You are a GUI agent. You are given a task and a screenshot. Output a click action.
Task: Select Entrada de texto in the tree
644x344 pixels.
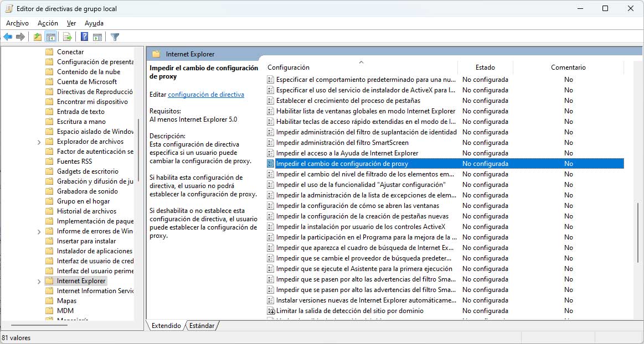tap(81, 112)
